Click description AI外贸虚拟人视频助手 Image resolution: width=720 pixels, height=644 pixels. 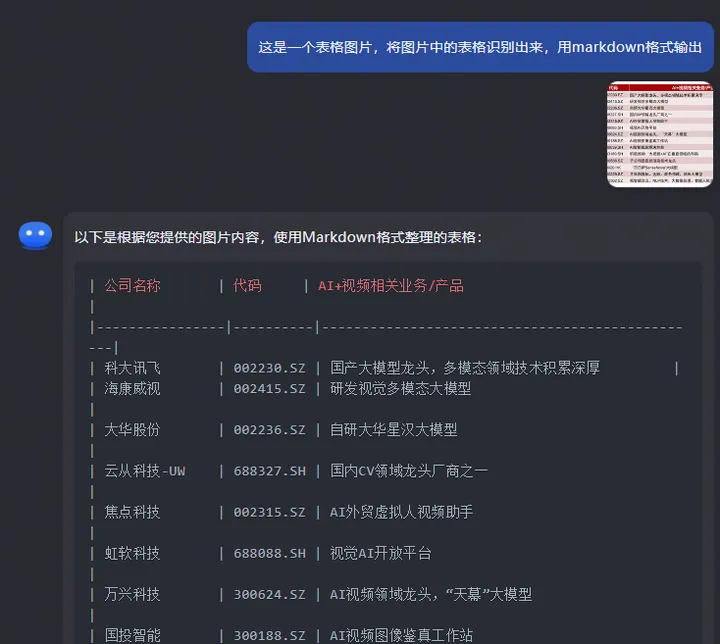pyautogui.click(x=401, y=512)
